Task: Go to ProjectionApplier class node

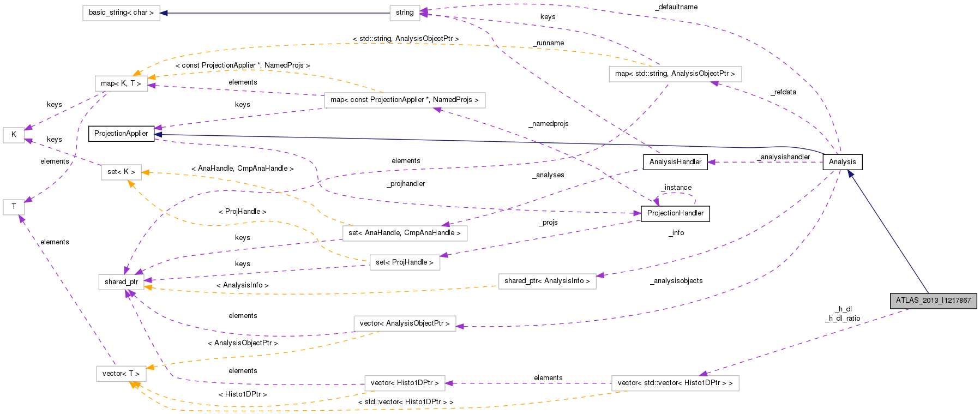Action: click(121, 134)
